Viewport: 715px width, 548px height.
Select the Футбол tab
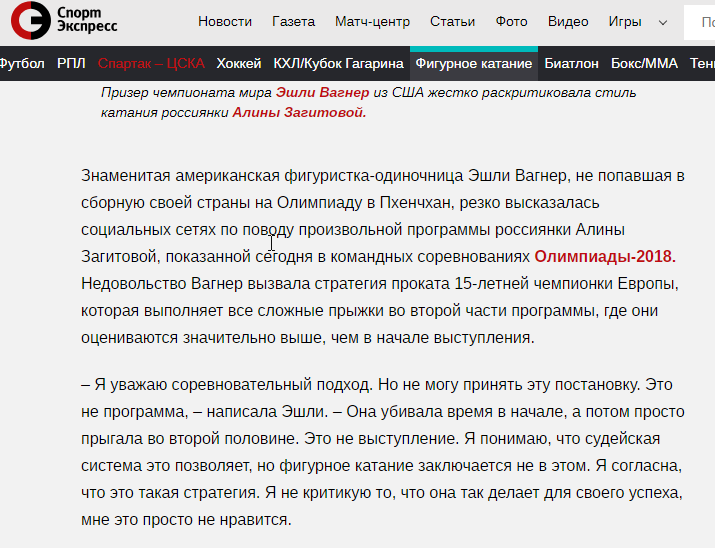coord(21,63)
